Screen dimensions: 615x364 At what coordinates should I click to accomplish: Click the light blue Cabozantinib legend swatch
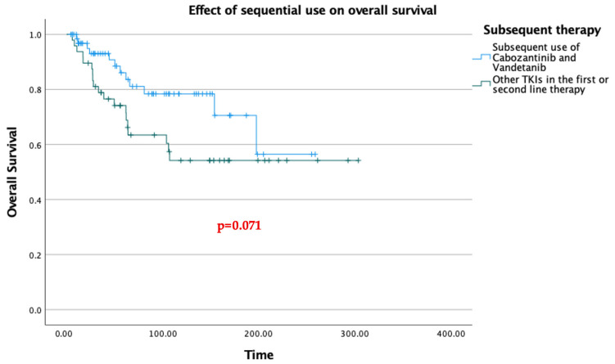point(482,57)
